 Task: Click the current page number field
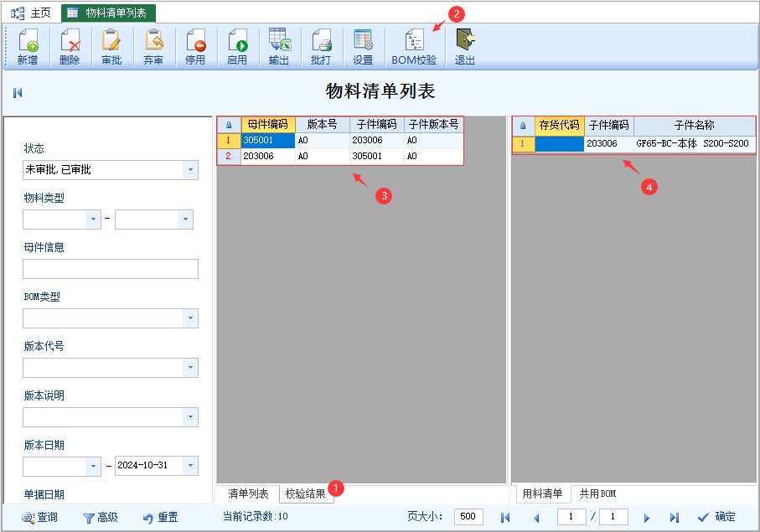coord(571,516)
